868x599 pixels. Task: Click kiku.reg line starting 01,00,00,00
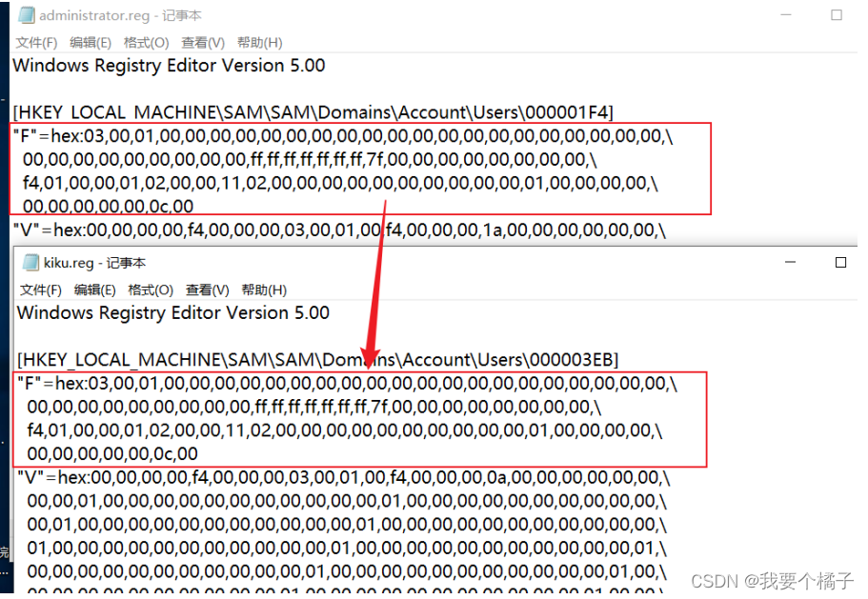[347, 549]
